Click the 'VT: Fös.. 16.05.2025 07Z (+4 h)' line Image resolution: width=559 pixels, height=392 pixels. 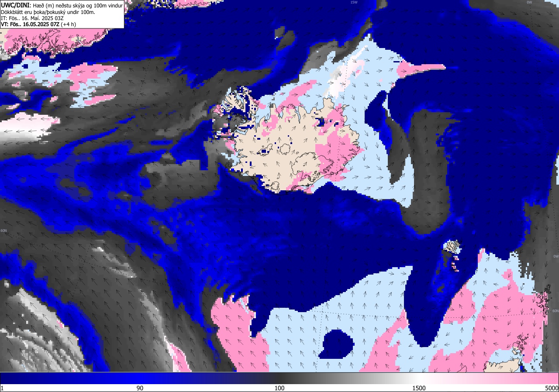tap(38, 24)
